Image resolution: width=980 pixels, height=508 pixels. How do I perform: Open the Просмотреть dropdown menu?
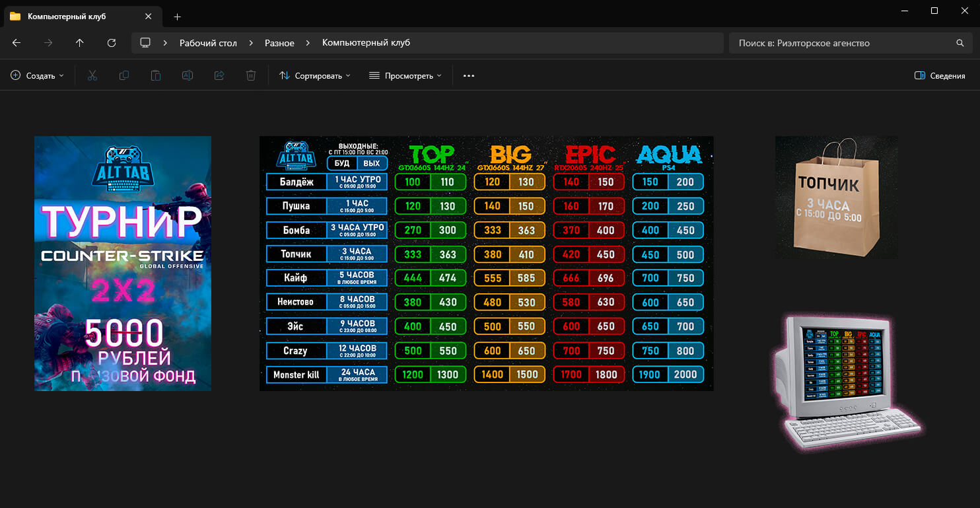point(405,75)
